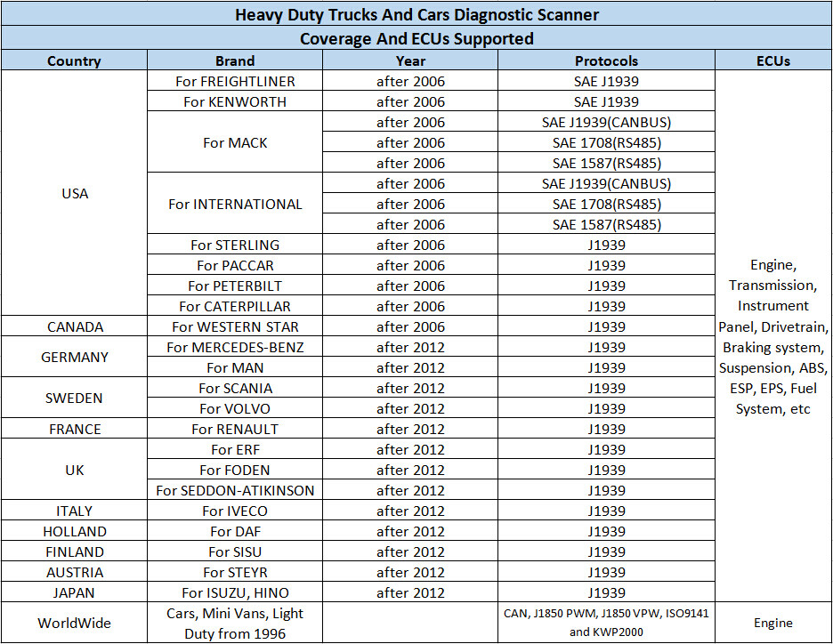Viewport: 833px width, 644px height.
Task: Select the CAN, J1850 PWM protocols cell
Action: pos(606,623)
